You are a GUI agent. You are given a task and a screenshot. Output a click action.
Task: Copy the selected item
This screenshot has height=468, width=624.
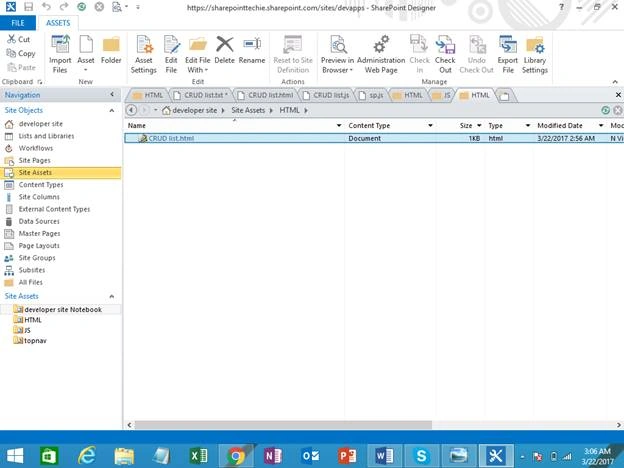click(x=21, y=53)
